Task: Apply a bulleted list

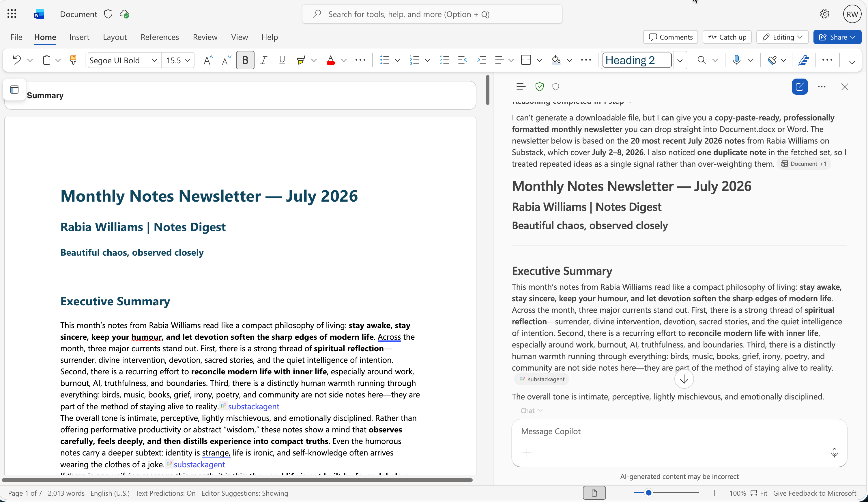Action: [x=384, y=60]
